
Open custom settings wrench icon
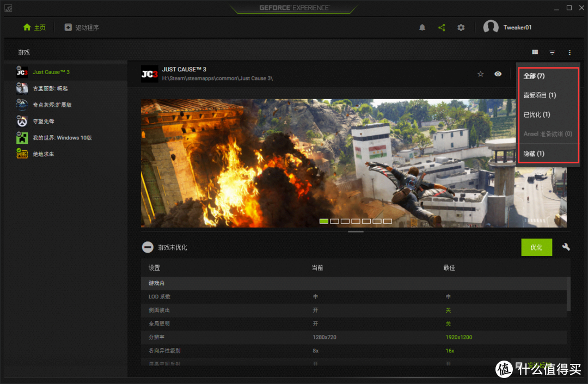[x=566, y=247]
